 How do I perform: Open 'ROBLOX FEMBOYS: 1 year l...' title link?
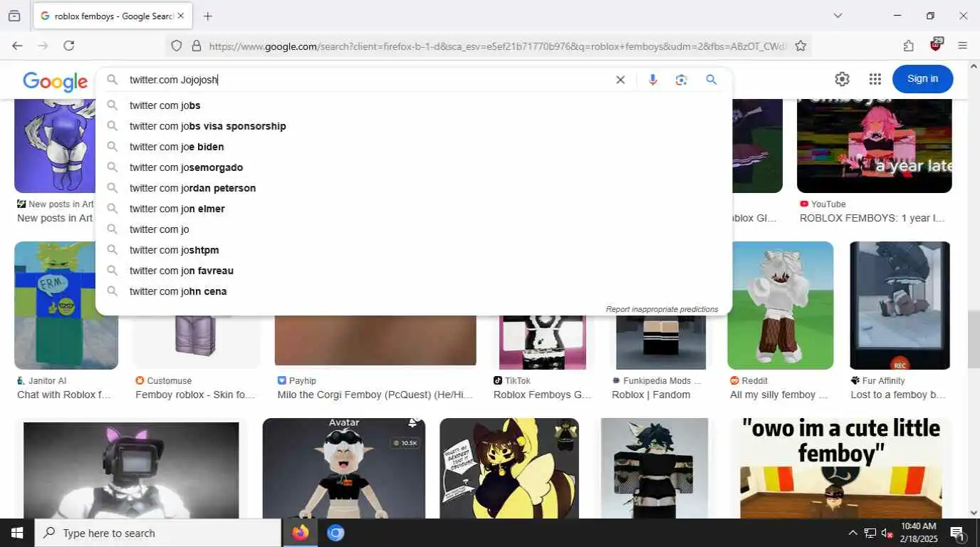tap(872, 218)
